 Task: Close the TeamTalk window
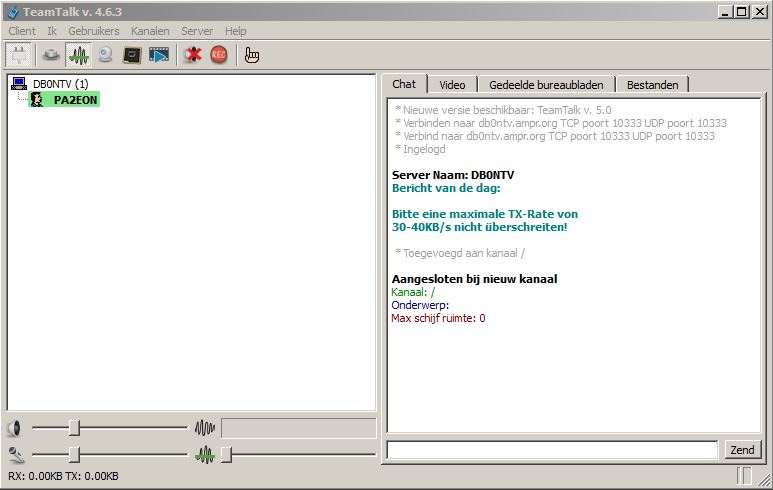coord(760,11)
